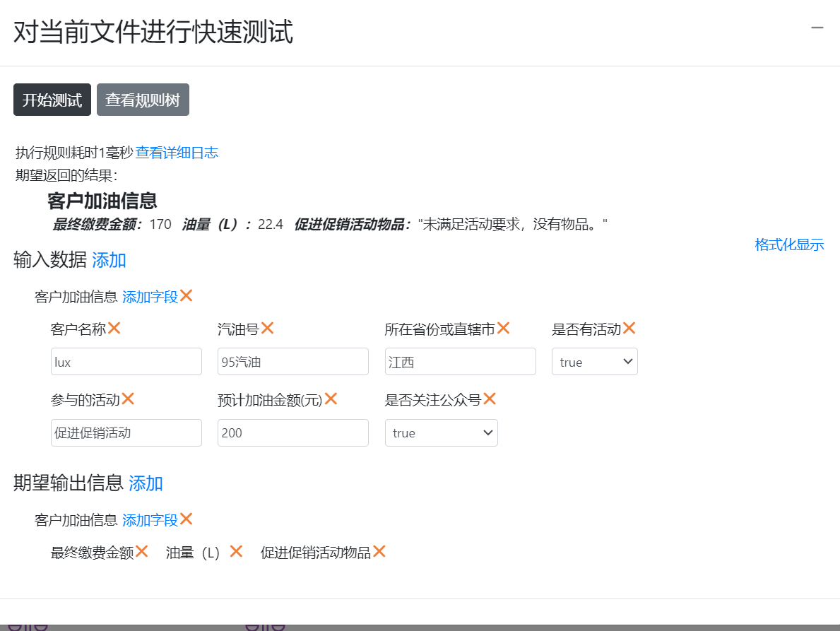Screen dimensions: 840x631
Task: Open the 是否有活动 true/false dropdown
Action: point(594,362)
